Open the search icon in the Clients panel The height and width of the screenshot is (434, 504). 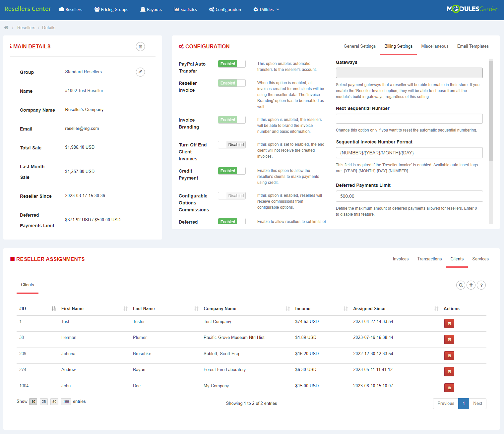click(x=461, y=285)
